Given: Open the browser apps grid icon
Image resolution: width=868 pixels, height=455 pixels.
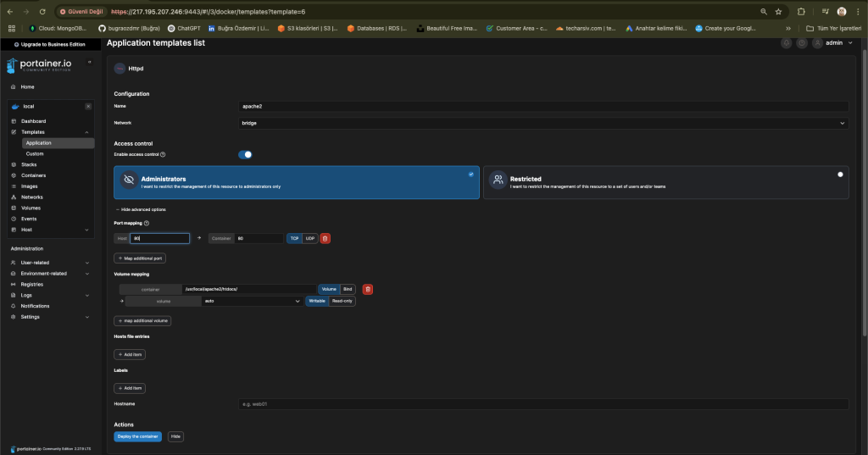Looking at the screenshot, I should coord(12,28).
